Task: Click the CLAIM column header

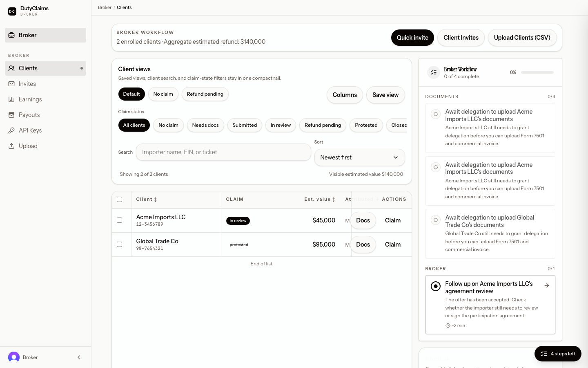Action: (x=235, y=200)
